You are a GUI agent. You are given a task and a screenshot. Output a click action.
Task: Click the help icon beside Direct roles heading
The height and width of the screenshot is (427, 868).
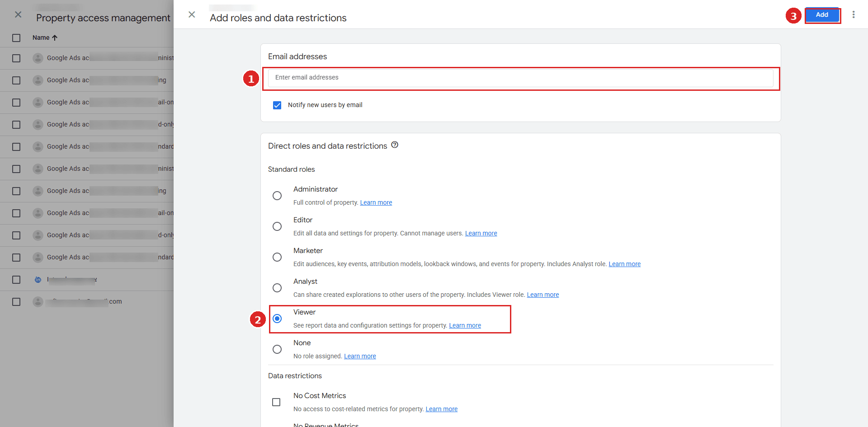click(395, 145)
